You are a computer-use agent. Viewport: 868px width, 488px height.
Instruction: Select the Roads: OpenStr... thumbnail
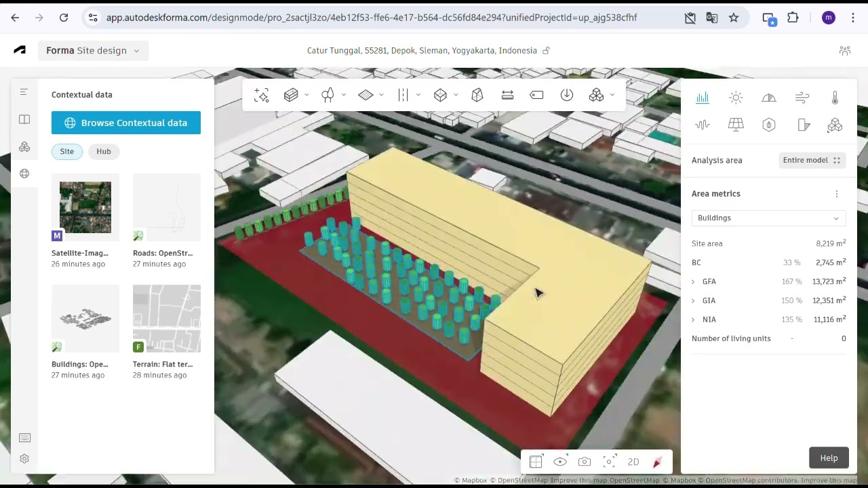(167, 207)
